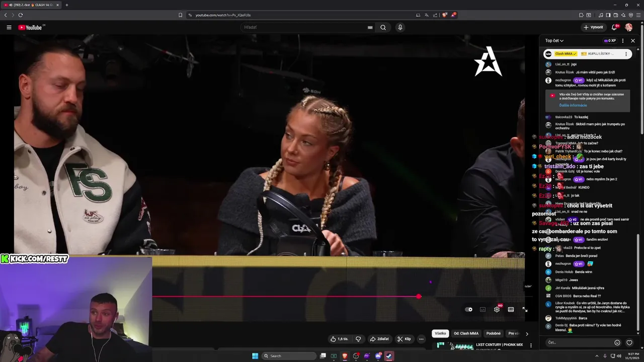Select the CLASH 14 YouTube tab

31,5
